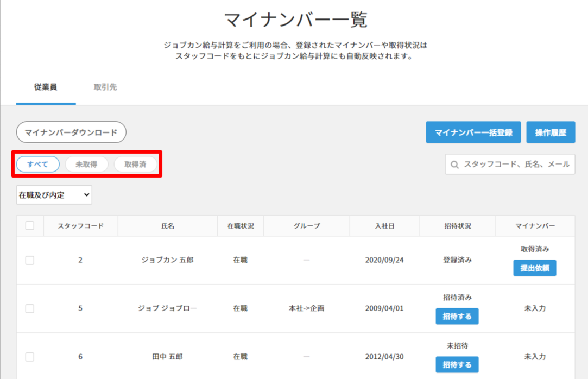The width and height of the screenshot is (588, 379).
Task: Switch to the 取引先 tab
Action: (x=105, y=87)
